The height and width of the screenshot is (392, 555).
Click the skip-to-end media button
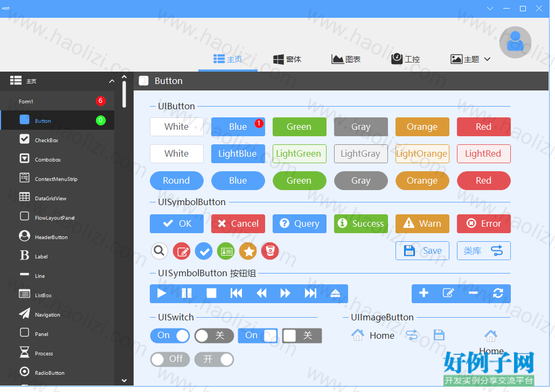point(310,293)
